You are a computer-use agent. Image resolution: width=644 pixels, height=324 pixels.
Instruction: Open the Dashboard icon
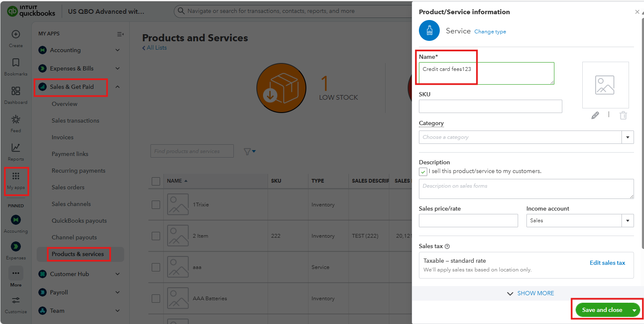pyautogui.click(x=15, y=91)
